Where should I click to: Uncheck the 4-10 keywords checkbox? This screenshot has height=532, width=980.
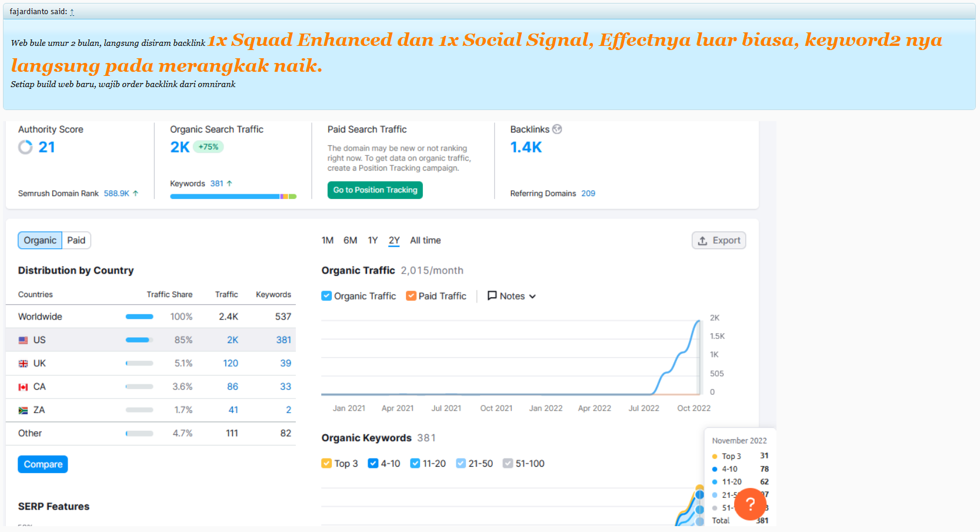click(373, 463)
